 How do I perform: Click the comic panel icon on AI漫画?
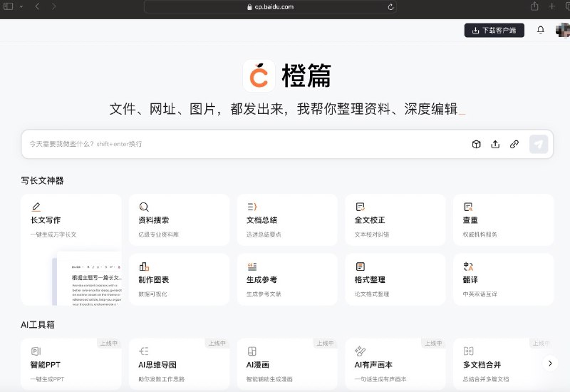(x=252, y=351)
